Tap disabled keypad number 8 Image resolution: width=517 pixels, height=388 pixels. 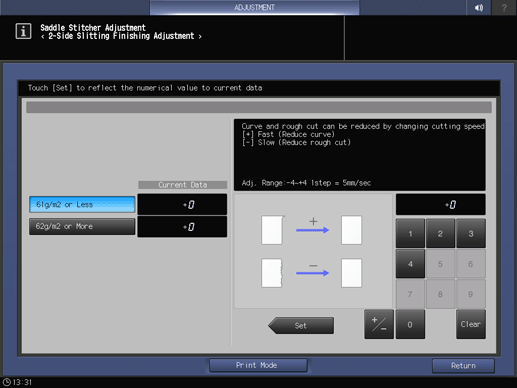440,294
